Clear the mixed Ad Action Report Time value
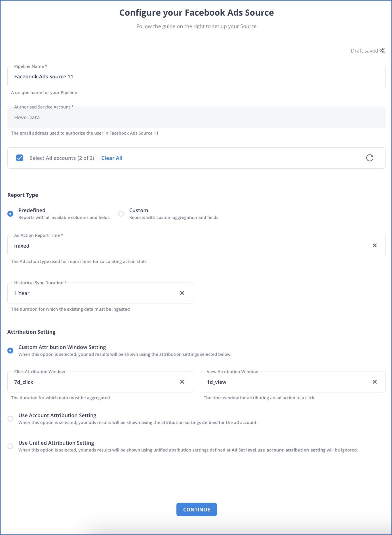This screenshot has width=392, height=535. coord(375,245)
